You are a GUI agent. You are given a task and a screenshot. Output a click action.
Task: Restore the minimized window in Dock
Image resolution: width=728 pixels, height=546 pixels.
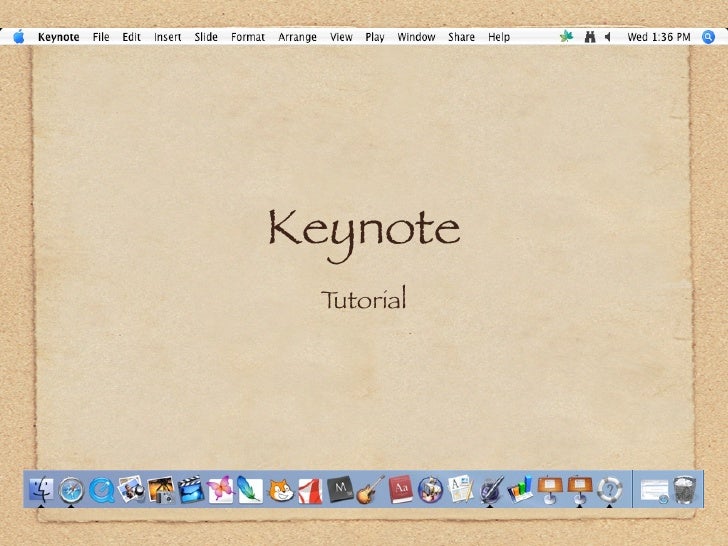click(x=655, y=491)
